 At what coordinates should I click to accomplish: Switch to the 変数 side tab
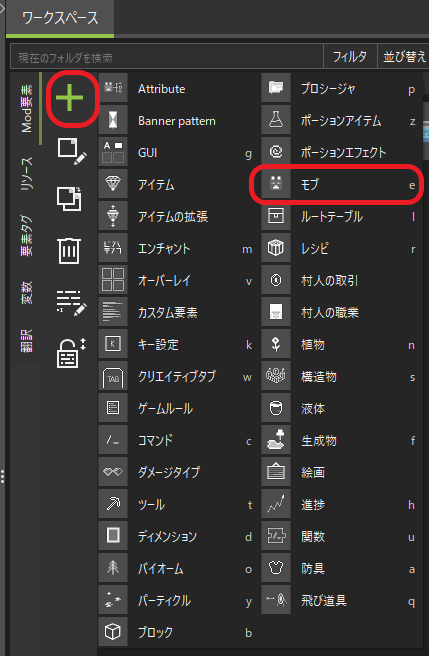[27, 292]
